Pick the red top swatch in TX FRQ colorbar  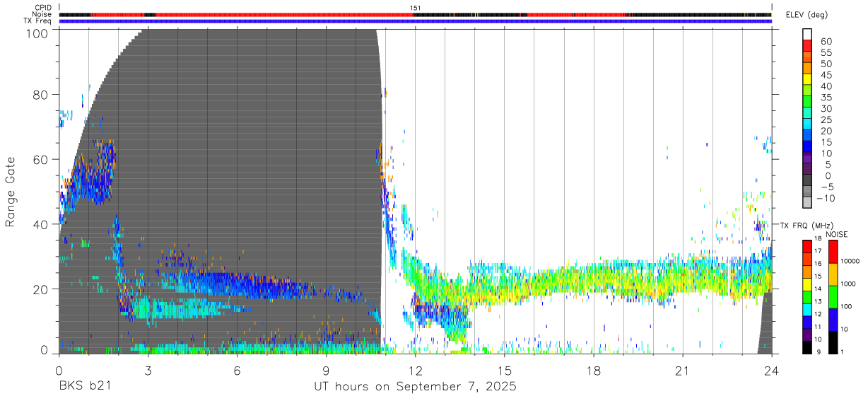pos(807,245)
